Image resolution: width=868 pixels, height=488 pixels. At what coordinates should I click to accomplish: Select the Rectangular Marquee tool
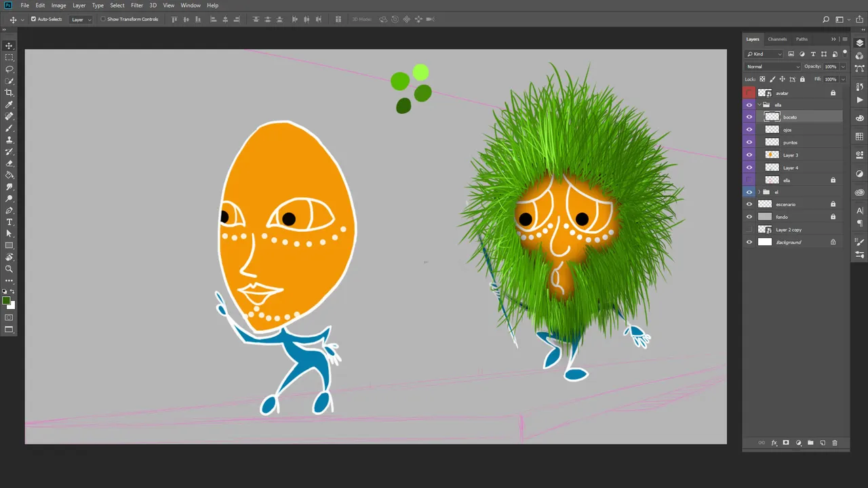[x=9, y=58]
